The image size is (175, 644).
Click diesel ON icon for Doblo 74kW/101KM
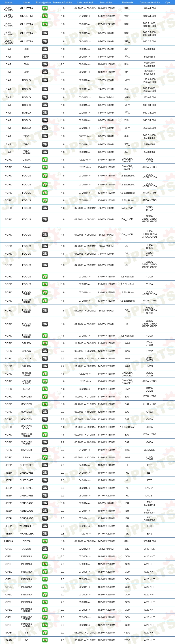point(45,89)
